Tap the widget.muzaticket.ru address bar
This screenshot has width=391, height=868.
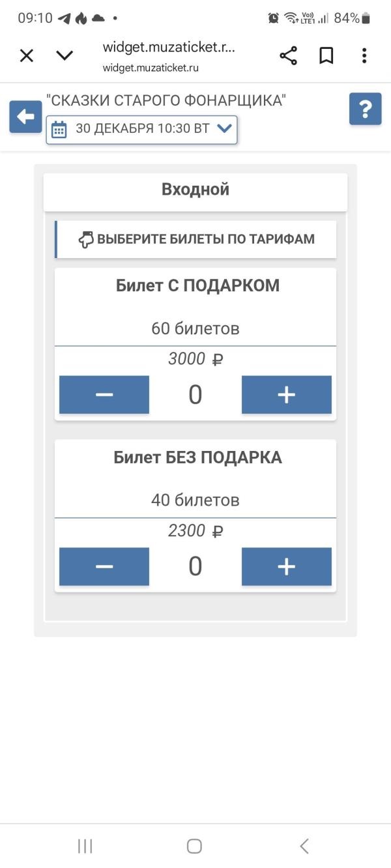(x=168, y=55)
